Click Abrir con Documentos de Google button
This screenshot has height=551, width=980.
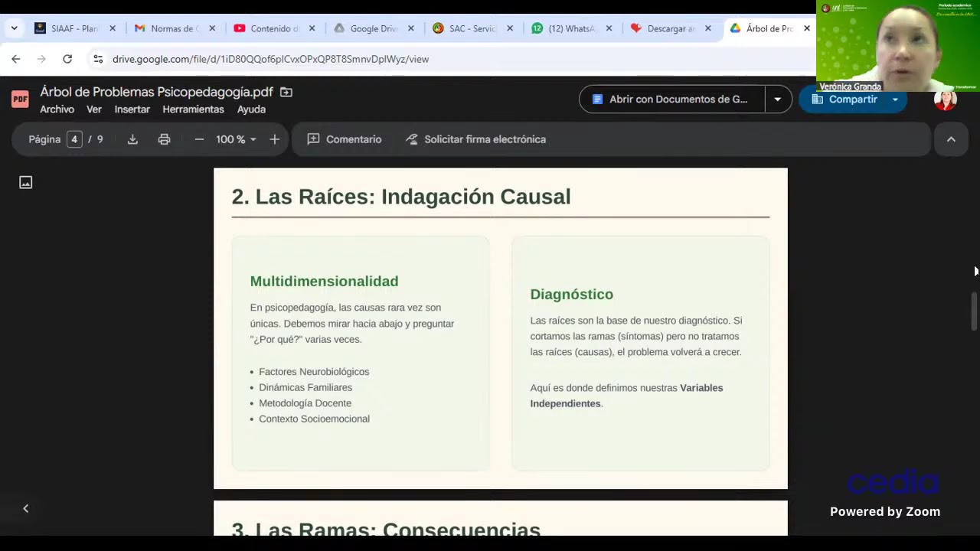671,99
